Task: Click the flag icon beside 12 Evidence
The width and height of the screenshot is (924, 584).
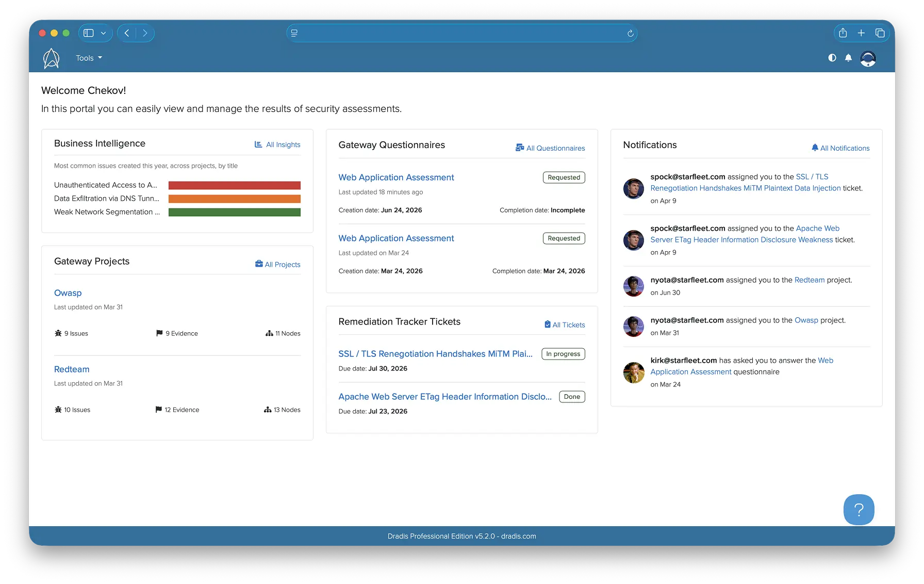Action: [x=158, y=410]
